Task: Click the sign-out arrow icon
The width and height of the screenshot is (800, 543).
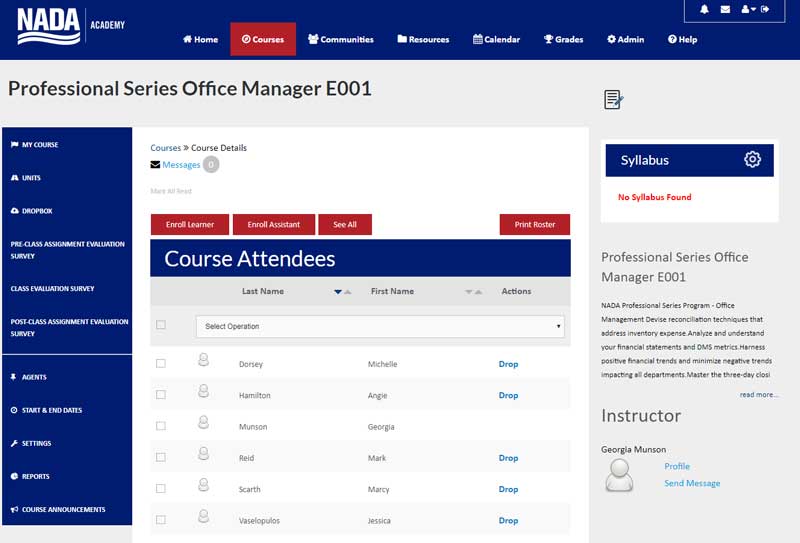Action: point(765,9)
